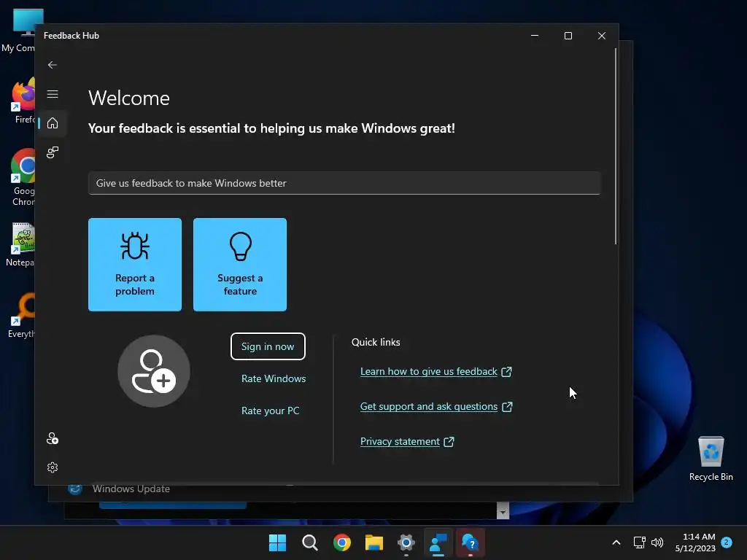This screenshot has width=747, height=560.
Task: Open the notification count badge
Action: pyautogui.click(x=727, y=542)
